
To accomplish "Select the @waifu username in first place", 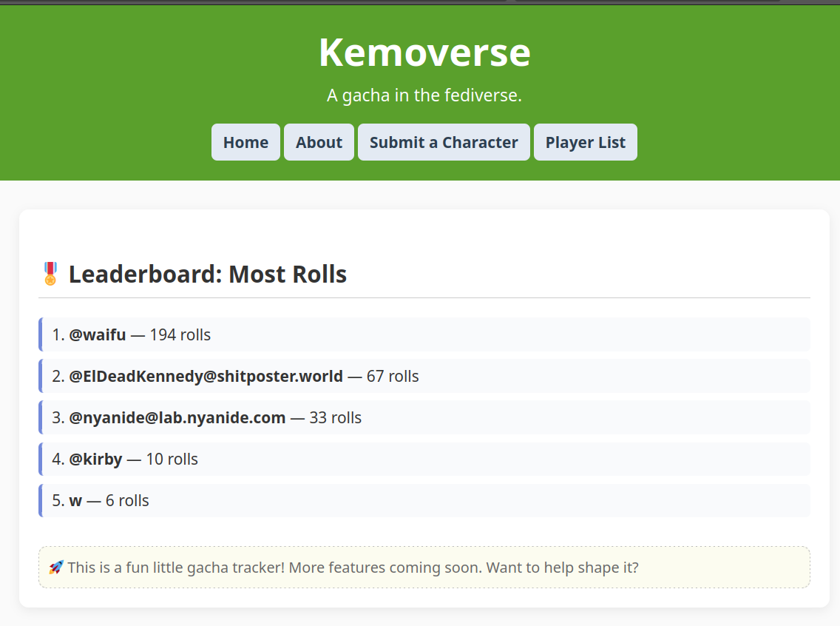I will click(x=98, y=335).
